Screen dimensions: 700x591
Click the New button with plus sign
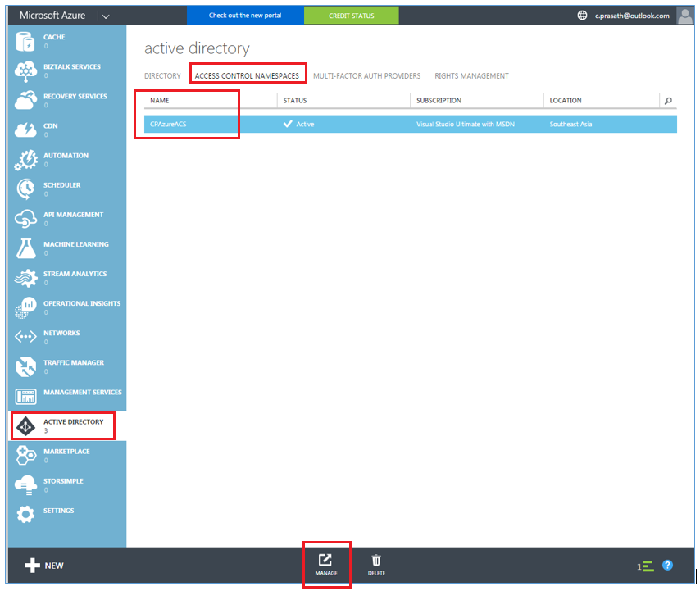44,566
